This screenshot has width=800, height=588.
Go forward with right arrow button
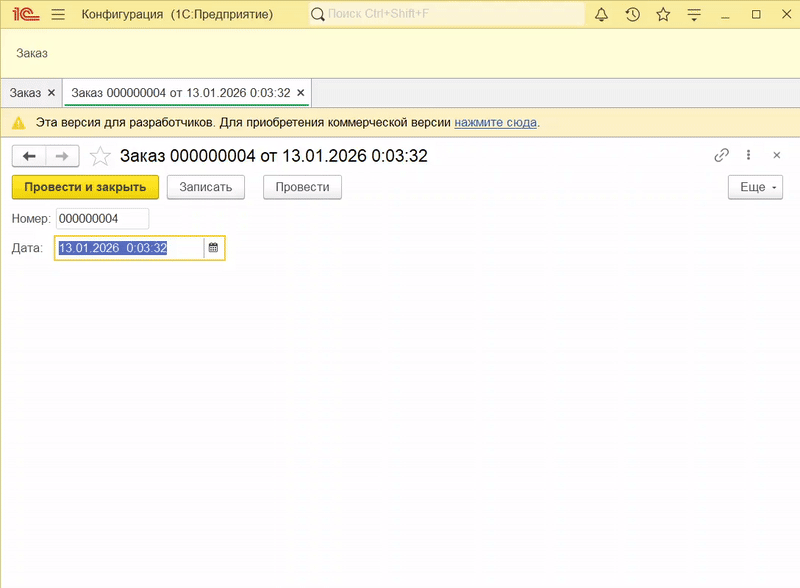[x=62, y=156]
